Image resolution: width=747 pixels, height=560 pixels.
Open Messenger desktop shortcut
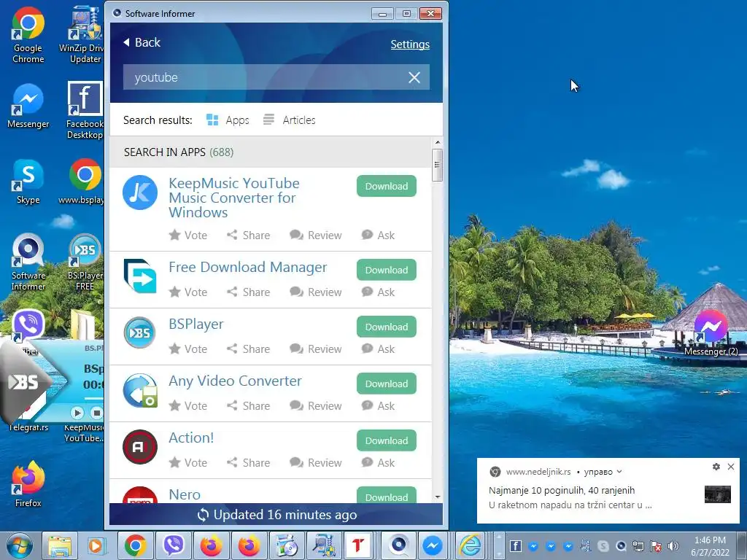(x=28, y=106)
